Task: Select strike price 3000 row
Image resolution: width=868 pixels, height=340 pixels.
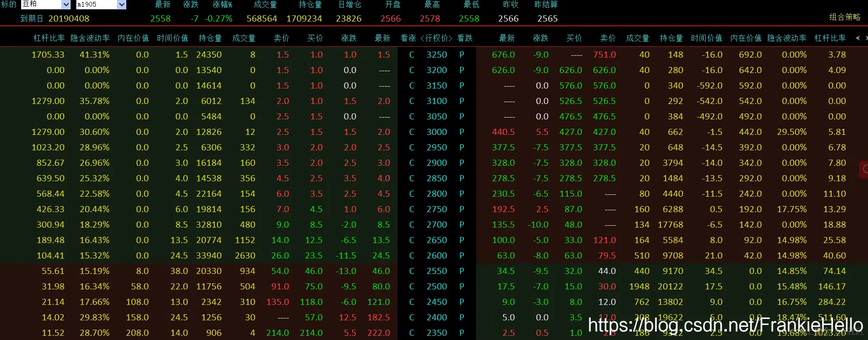Action: click(437, 132)
